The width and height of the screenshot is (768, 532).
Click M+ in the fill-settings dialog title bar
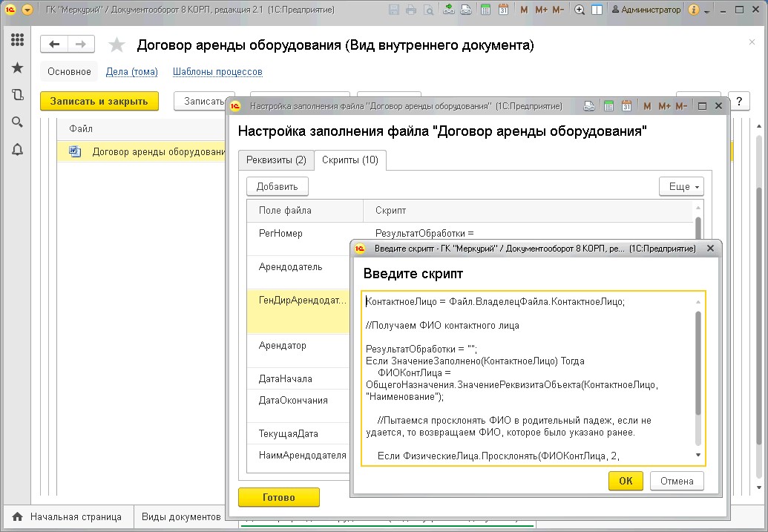click(x=664, y=106)
